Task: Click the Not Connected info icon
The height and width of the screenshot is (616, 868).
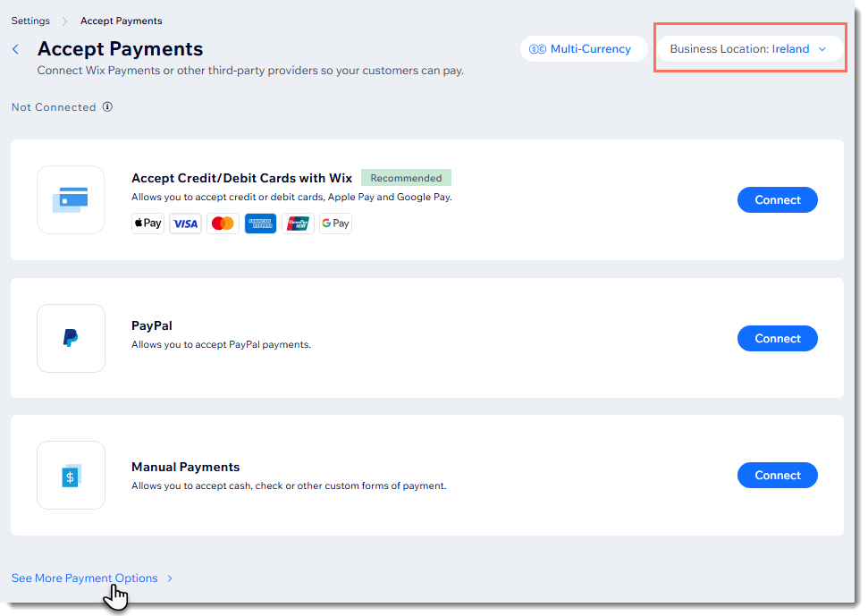Action: point(107,107)
